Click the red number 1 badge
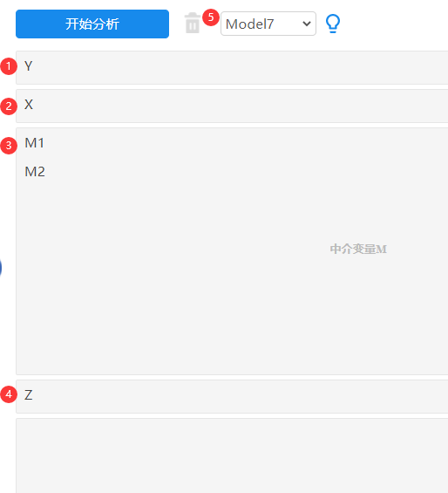The image size is (448, 493). (9, 66)
